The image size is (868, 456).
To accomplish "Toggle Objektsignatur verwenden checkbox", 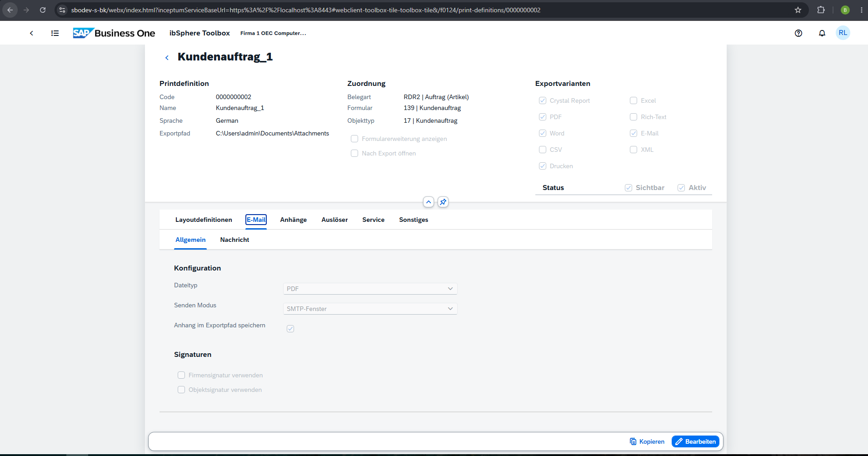I will [181, 390].
